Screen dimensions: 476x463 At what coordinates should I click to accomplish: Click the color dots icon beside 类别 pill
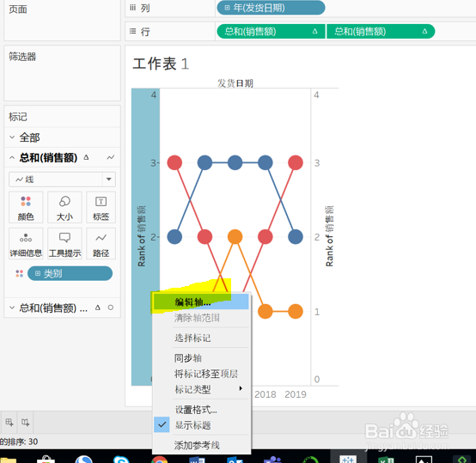pyautogui.click(x=20, y=273)
